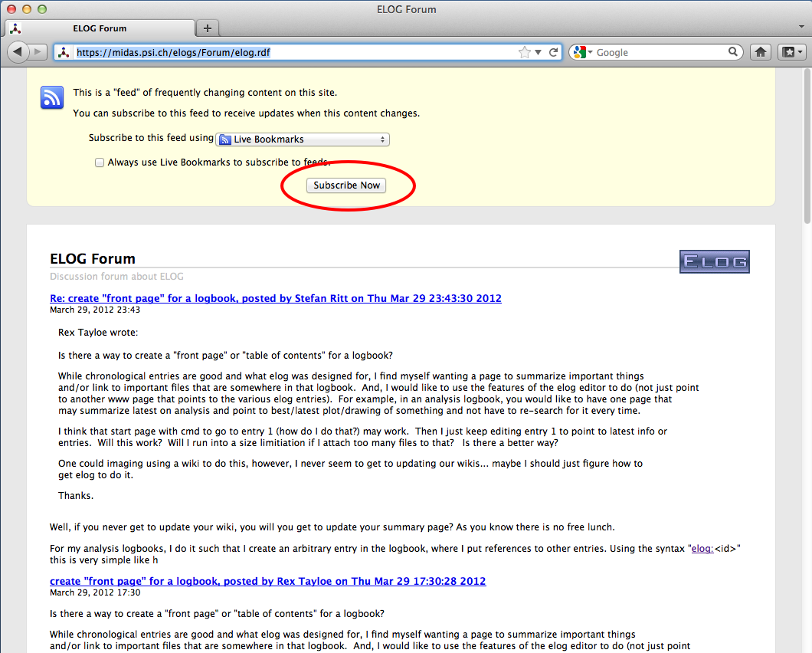The image size is (812, 653).
Task: Click the Forward navigation arrow
Action: pyautogui.click(x=38, y=52)
